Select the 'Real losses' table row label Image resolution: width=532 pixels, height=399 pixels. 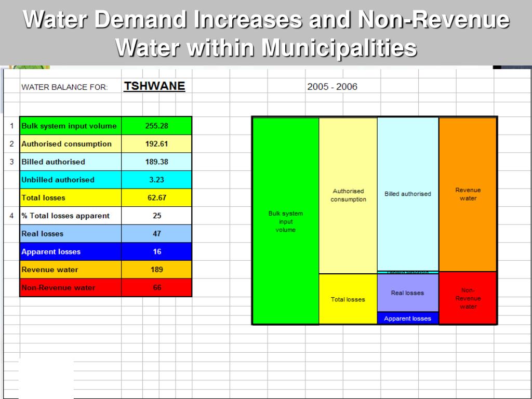point(71,234)
